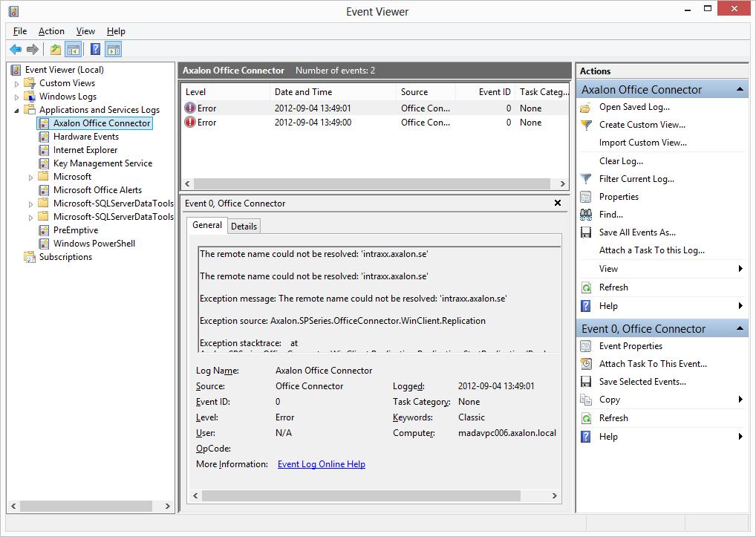Sort events by Date and Time column

click(333, 92)
